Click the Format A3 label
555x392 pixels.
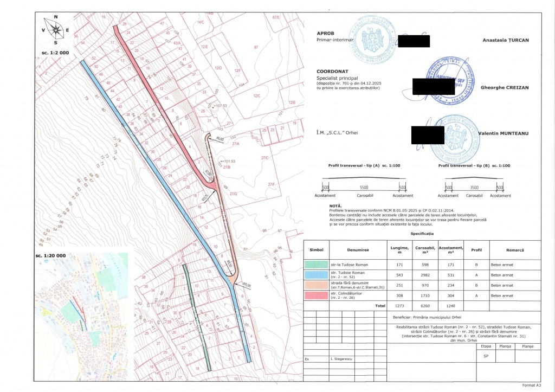(x=531, y=384)
